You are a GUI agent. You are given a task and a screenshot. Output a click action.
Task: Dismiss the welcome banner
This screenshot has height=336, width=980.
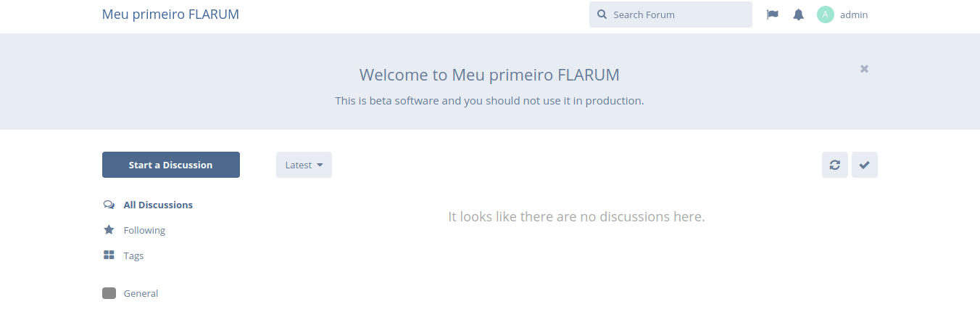tap(864, 68)
